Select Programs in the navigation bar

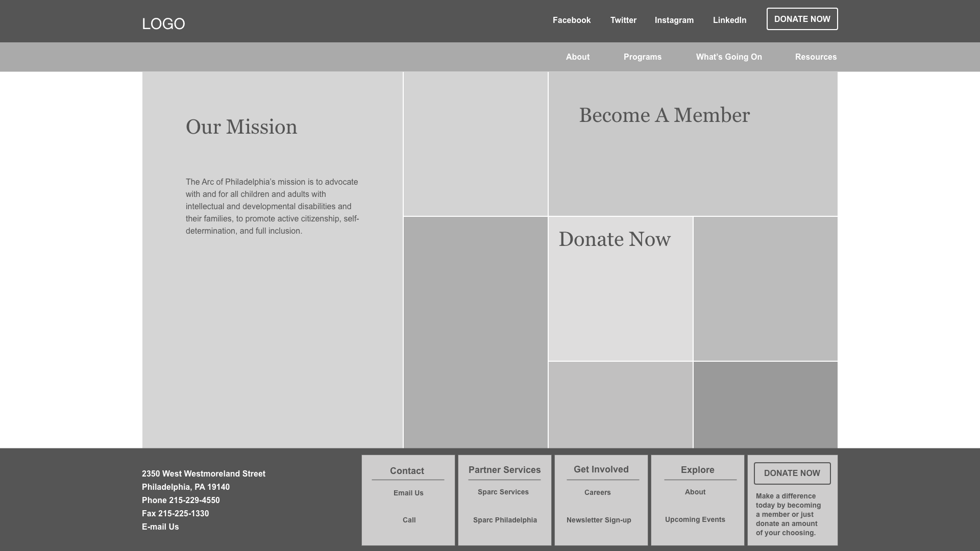click(642, 57)
